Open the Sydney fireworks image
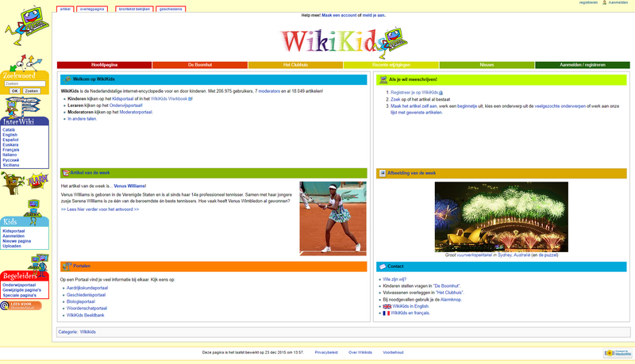 pyautogui.click(x=502, y=216)
